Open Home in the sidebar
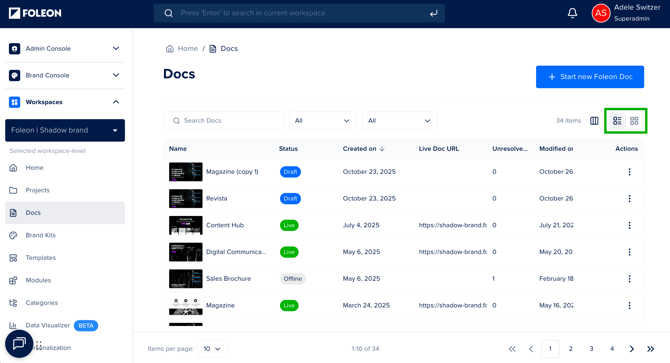This screenshot has height=363, width=670. point(65,168)
